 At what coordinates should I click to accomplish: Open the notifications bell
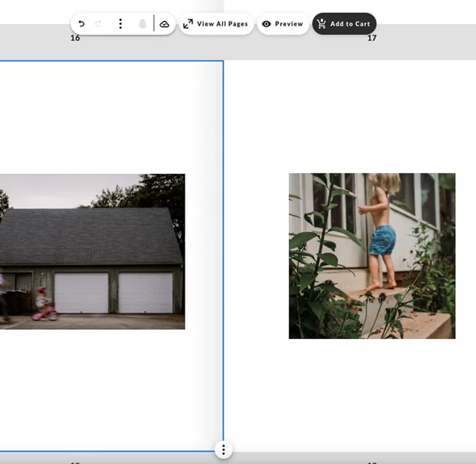point(142,24)
